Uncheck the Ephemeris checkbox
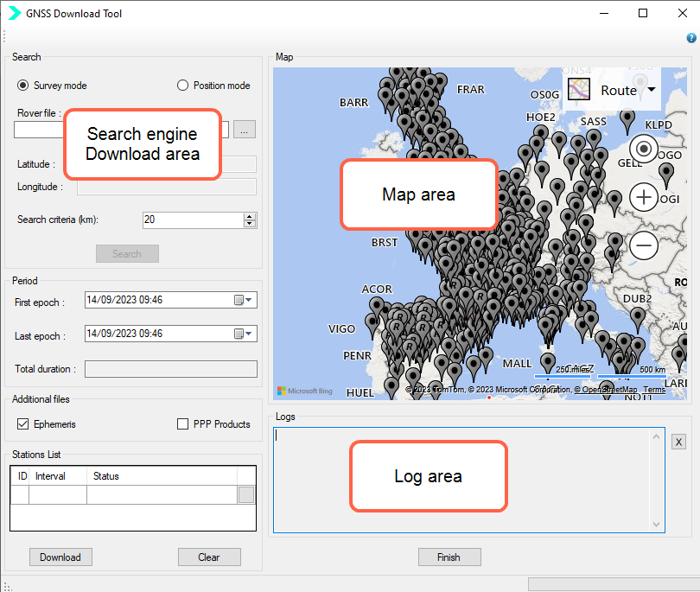The width and height of the screenshot is (700, 592). tap(23, 424)
